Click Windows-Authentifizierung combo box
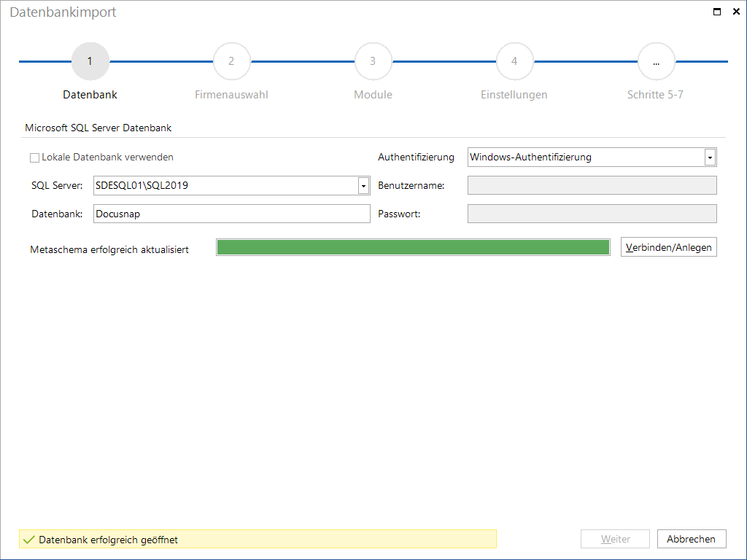 tap(592, 157)
